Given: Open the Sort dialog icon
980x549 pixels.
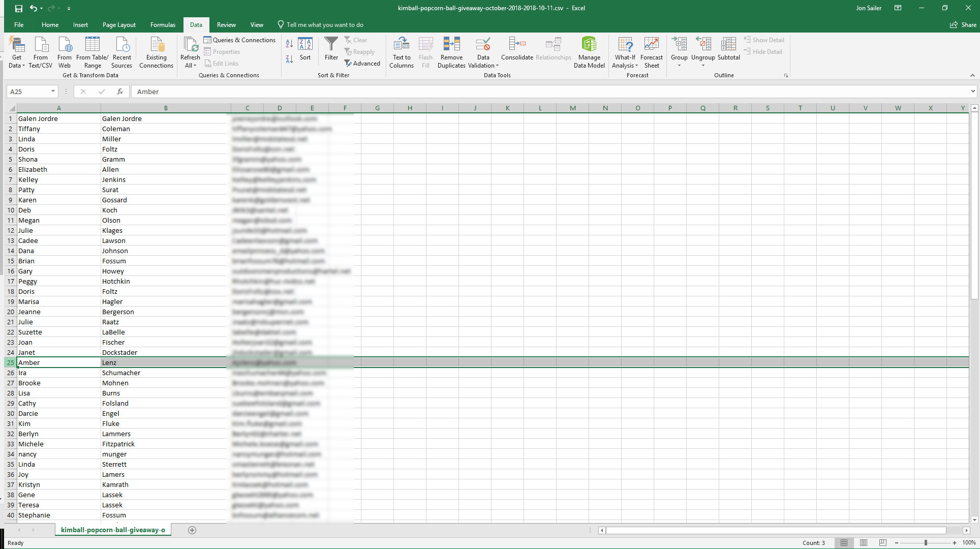Looking at the screenshot, I should 305,48.
